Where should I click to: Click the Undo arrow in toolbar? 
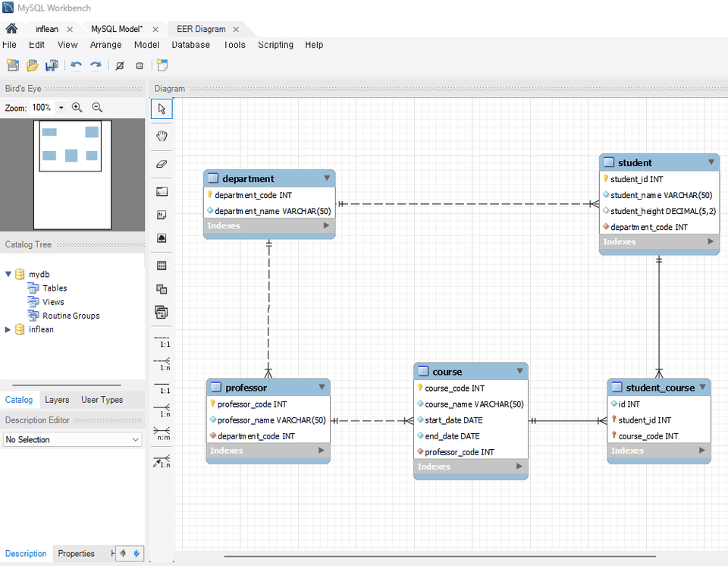click(x=76, y=66)
